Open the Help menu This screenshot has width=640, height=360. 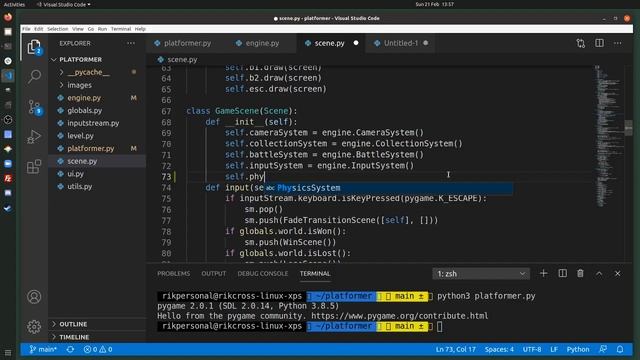coord(140,29)
